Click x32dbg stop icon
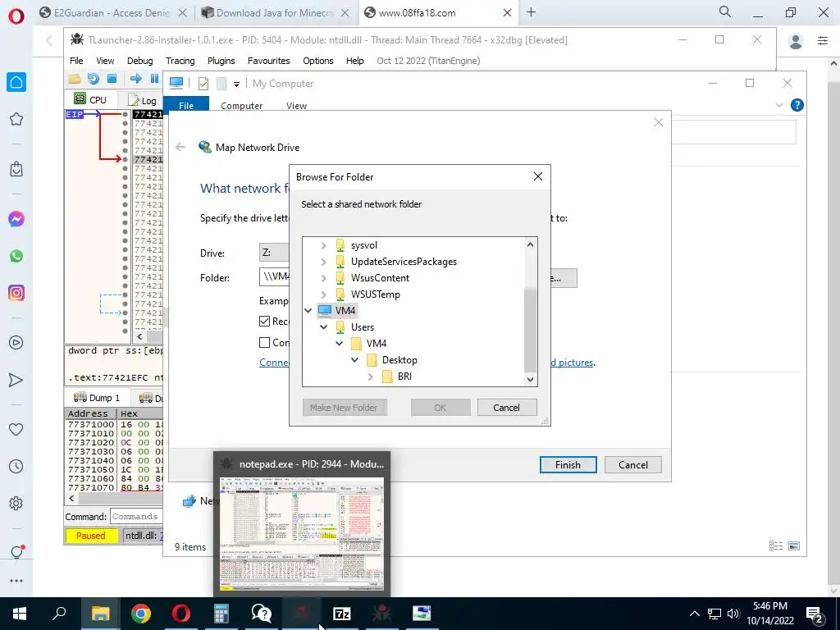 pos(112,79)
